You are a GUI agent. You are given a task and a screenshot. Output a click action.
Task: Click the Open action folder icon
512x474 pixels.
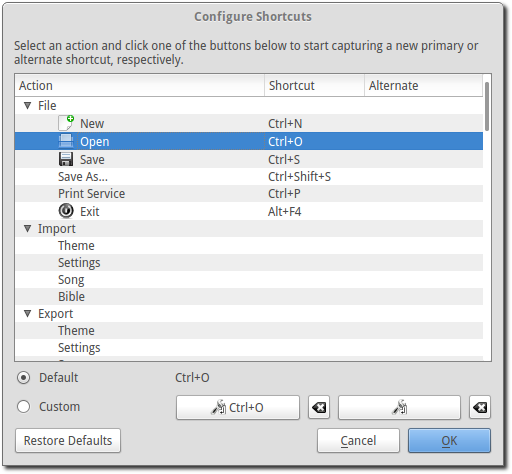click(66, 141)
